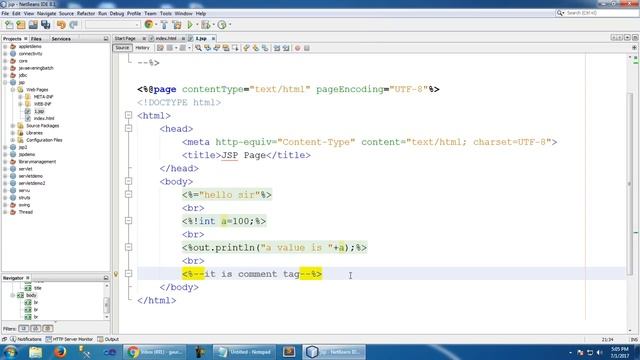Click the Chrome browser selection icon
Screen dimensions: 640x360
(x=149, y=25)
